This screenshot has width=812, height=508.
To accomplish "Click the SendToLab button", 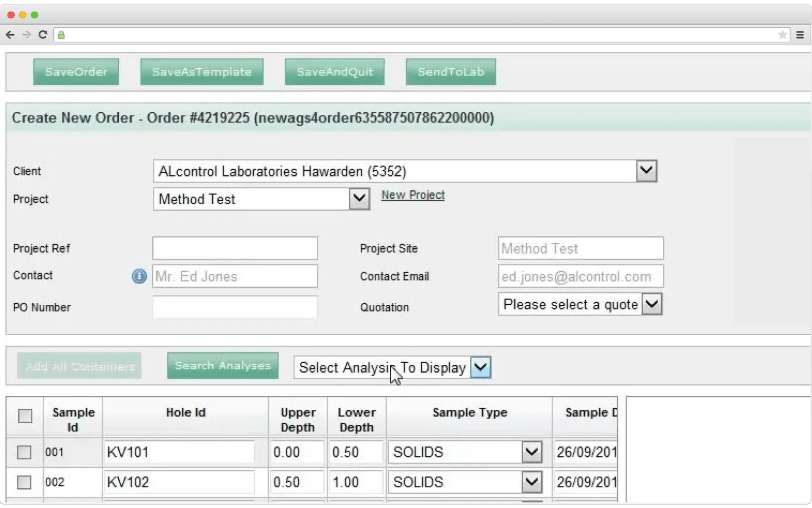I will pyautogui.click(x=451, y=72).
